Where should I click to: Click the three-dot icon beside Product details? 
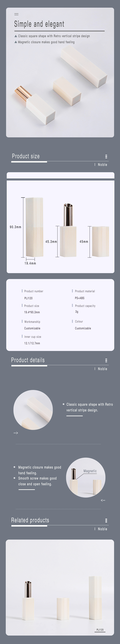[x=106, y=360]
